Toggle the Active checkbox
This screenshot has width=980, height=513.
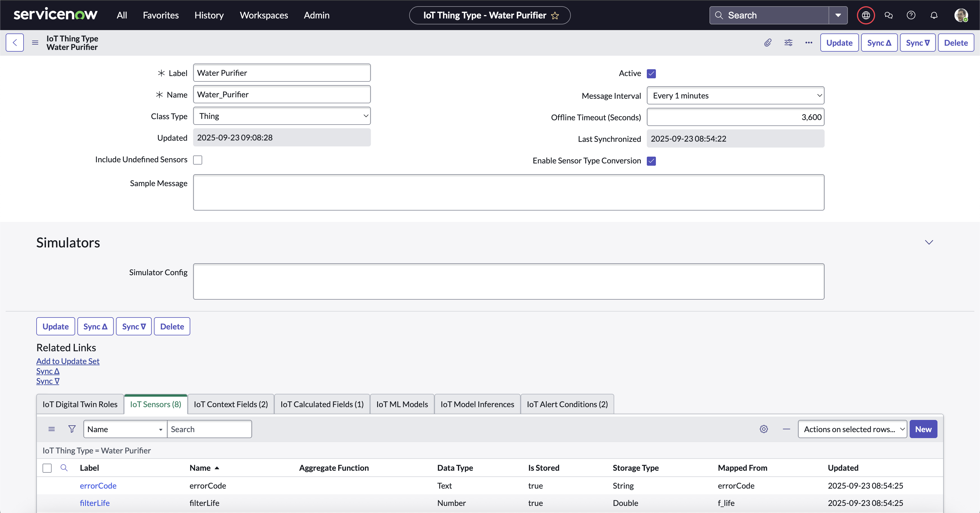[x=651, y=73]
